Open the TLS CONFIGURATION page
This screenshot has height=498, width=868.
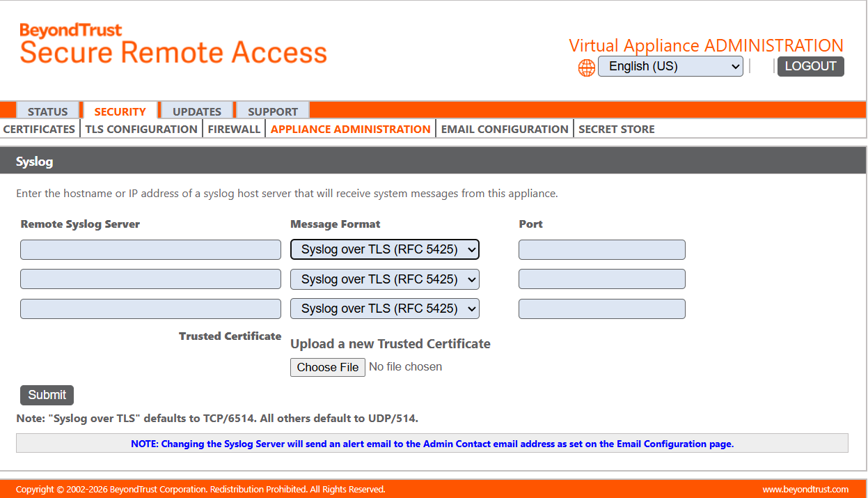pos(141,129)
